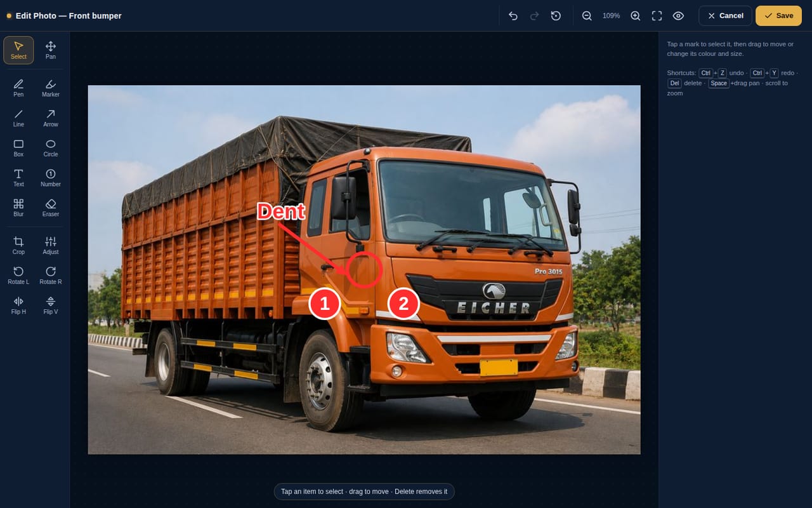Click the truck photo canvas

pyautogui.click(x=364, y=270)
